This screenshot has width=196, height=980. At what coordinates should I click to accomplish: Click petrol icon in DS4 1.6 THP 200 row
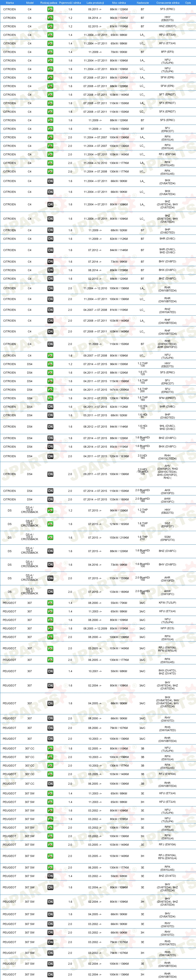50,390
